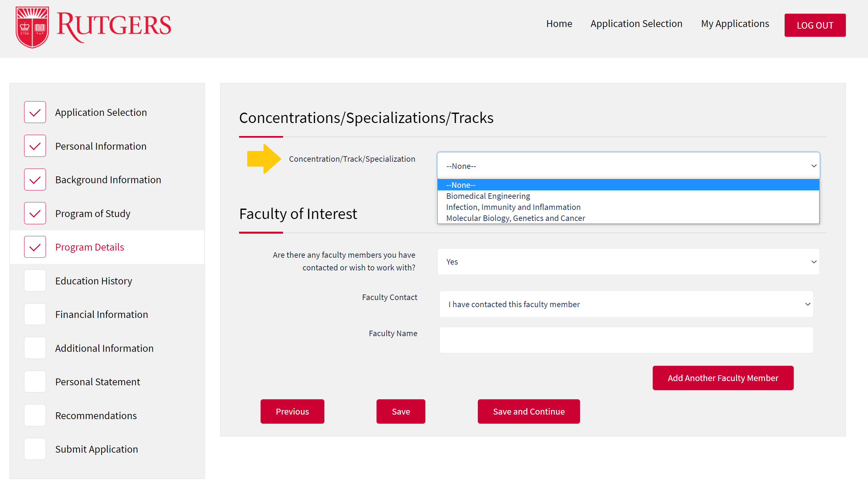Image resolution: width=868 pixels, height=493 pixels.
Task: Click the checkmark icon next to Program Details
Action: [35, 247]
